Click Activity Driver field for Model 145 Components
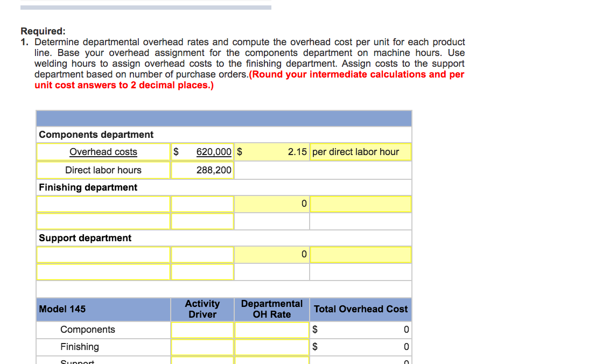This screenshot has height=364, width=602. [202, 330]
